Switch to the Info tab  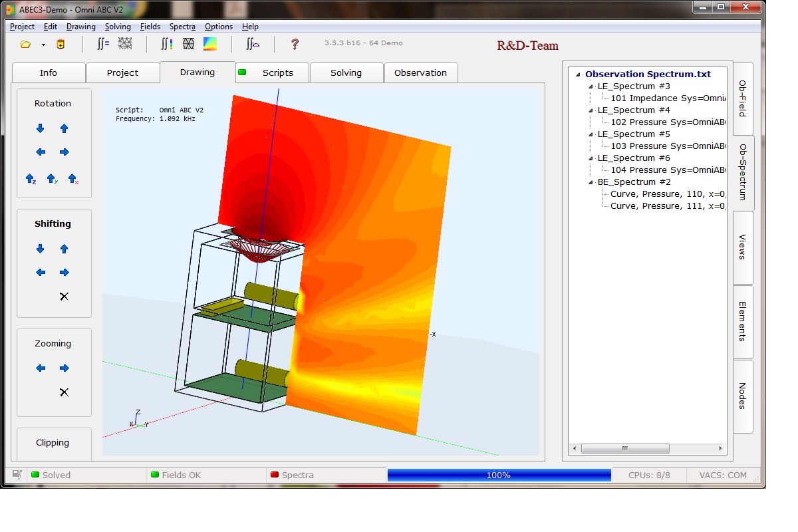(49, 73)
